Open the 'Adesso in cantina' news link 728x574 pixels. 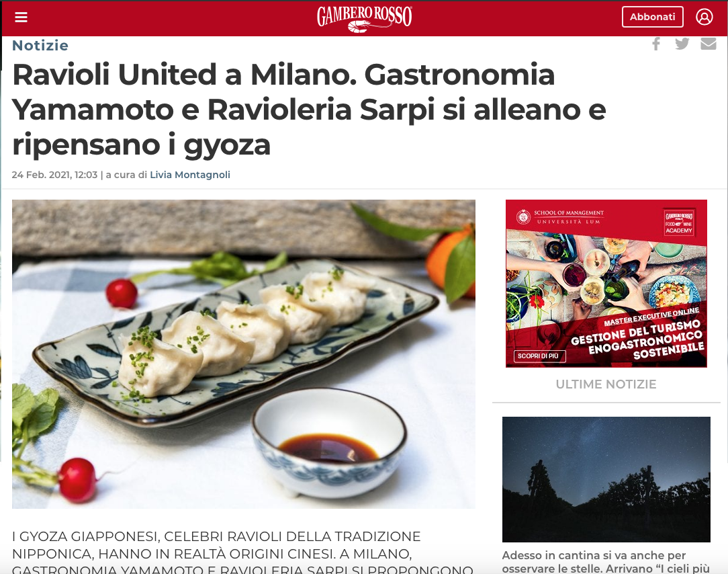[605, 561]
